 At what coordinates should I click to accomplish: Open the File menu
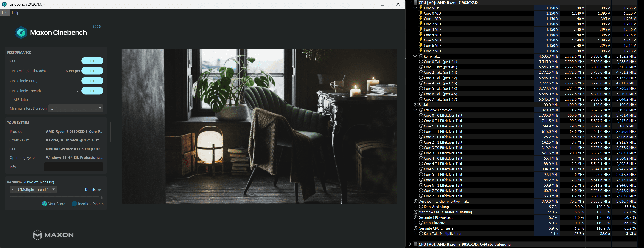point(5,12)
